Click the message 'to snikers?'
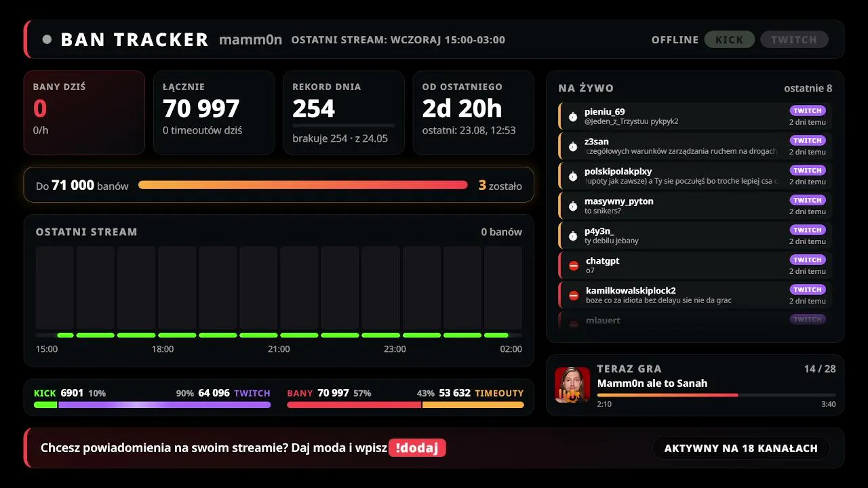Image resolution: width=868 pixels, height=488 pixels. pyautogui.click(x=603, y=211)
